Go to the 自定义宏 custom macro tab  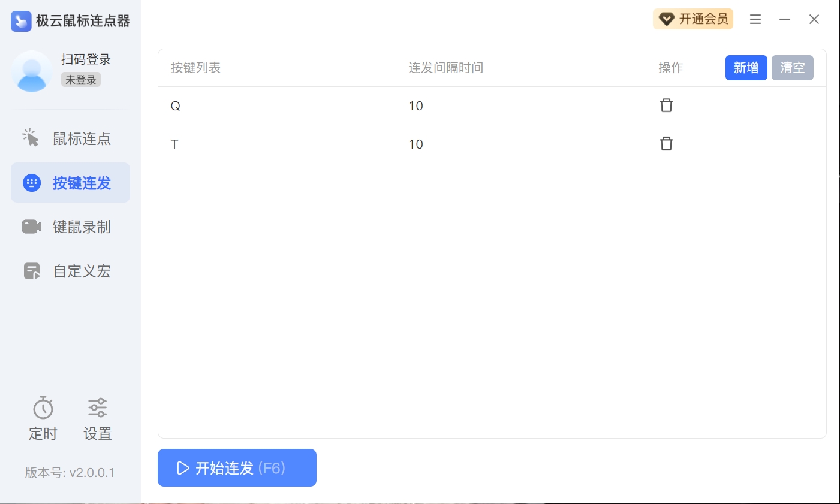tap(70, 271)
